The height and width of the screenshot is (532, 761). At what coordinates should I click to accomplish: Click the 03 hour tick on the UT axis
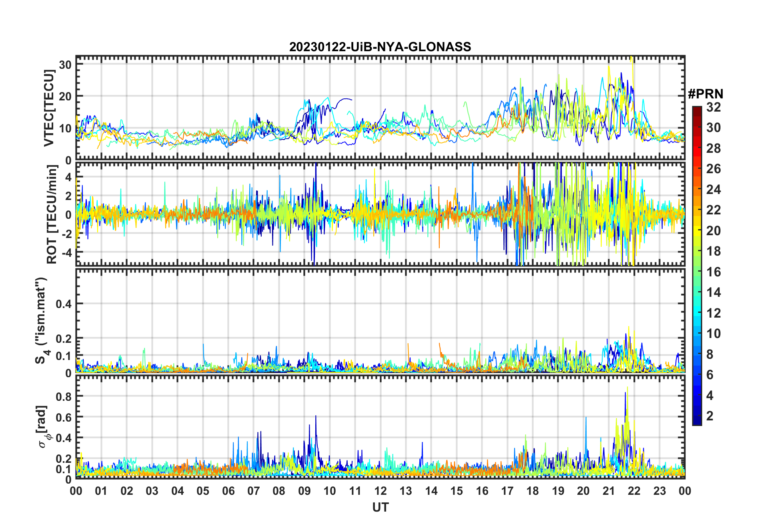coord(152,491)
